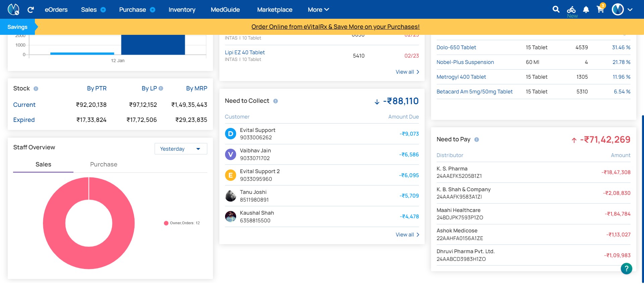Click the help question mark button
Image resolution: width=644 pixels, height=286 pixels.
pos(626,269)
